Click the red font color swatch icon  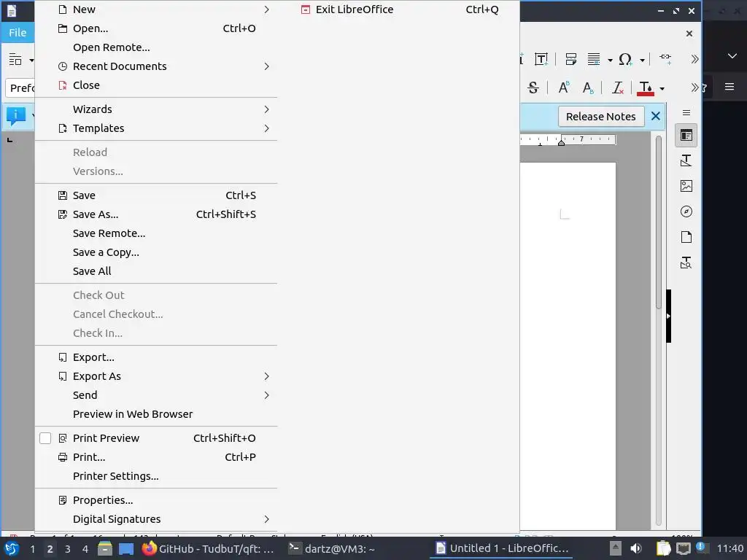[x=646, y=88]
